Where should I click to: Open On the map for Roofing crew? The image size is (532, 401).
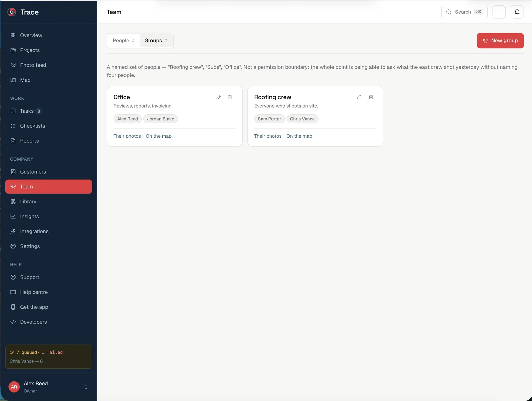(x=299, y=136)
